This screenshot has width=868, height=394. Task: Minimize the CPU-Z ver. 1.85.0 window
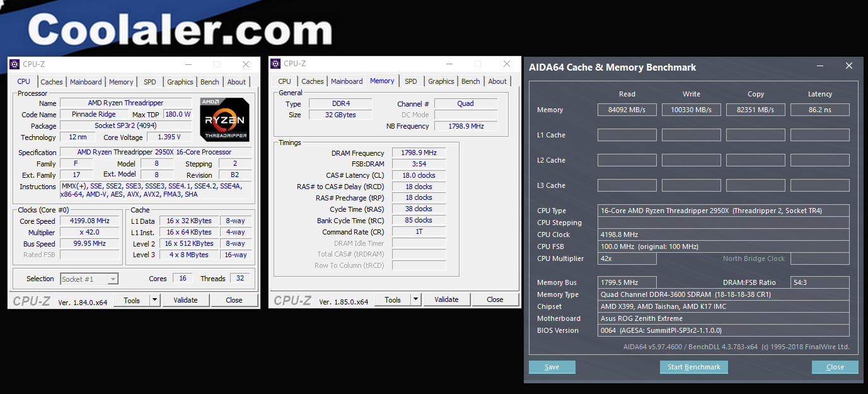449,64
